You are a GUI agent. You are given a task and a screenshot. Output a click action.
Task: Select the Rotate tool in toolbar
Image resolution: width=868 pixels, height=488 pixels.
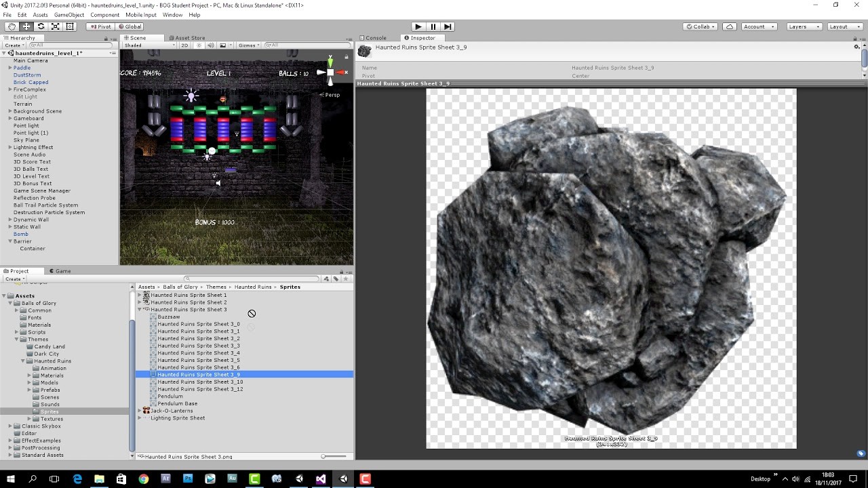[x=41, y=26]
